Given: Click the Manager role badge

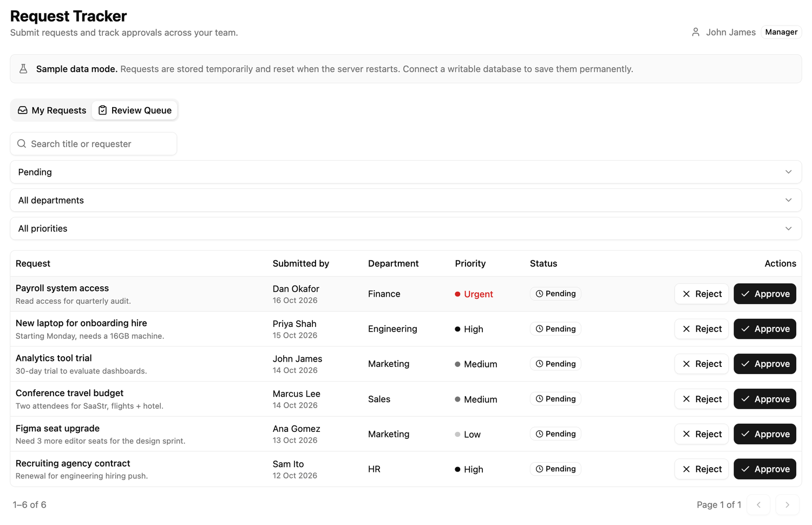Looking at the screenshot, I should pyautogui.click(x=781, y=32).
